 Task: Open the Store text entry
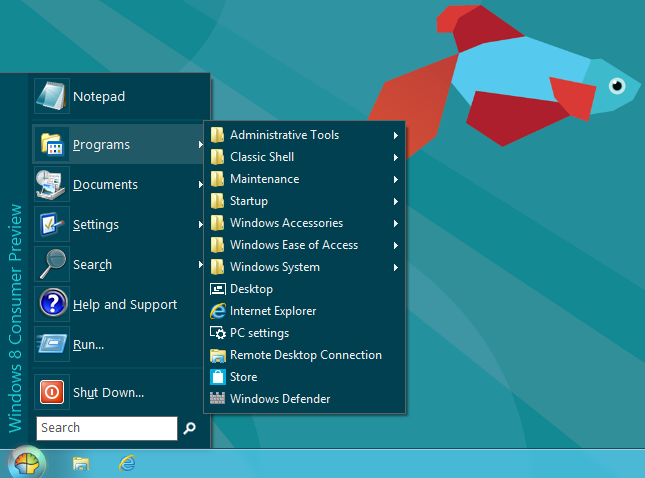coord(244,377)
